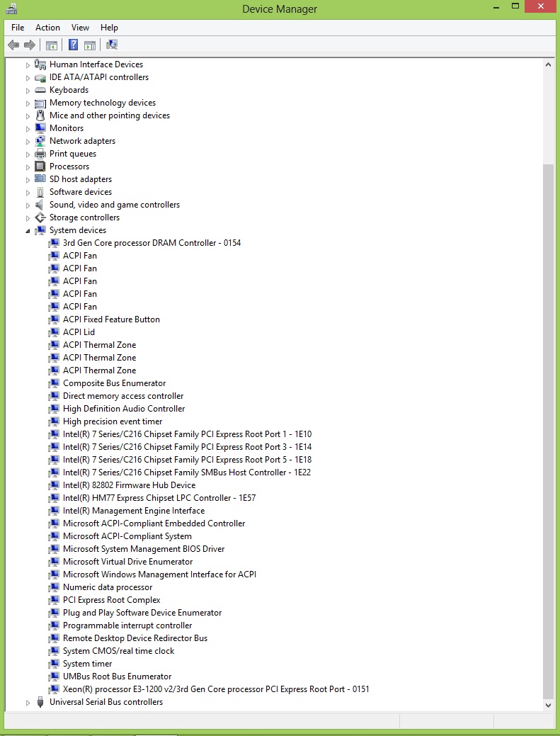The height and width of the screenshot is (736, 560).
Task: Click the Human Interface Devices category icon
Action: 40,64
